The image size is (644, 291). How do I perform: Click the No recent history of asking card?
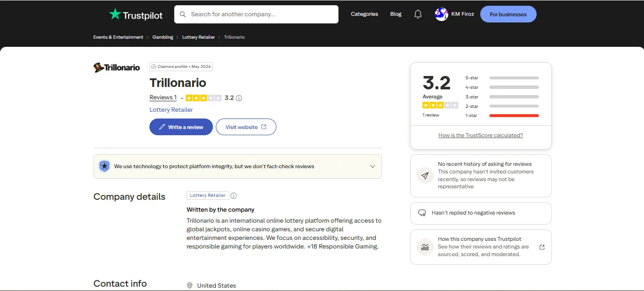(x=481, y=176)
